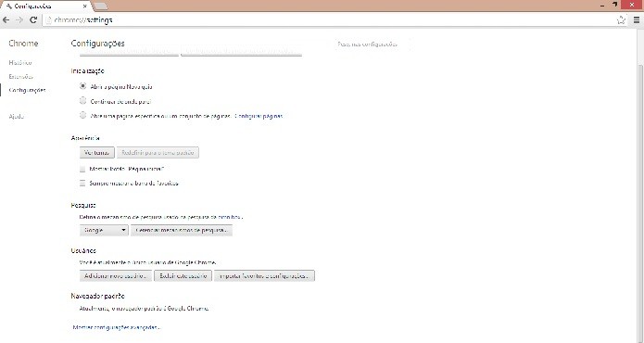The image size is (644, 343).
Task: Click the forward navigation arrow
Action: (x=19, y=19)
